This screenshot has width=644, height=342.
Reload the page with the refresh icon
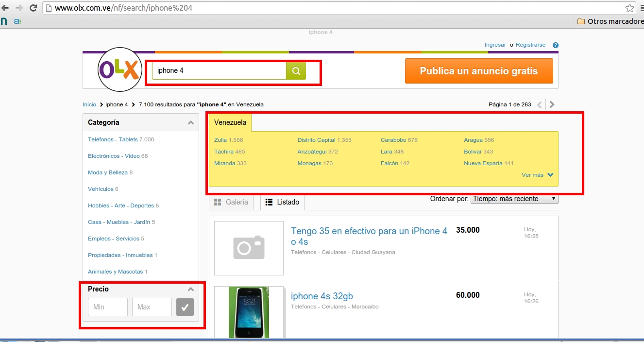point(33,8)
